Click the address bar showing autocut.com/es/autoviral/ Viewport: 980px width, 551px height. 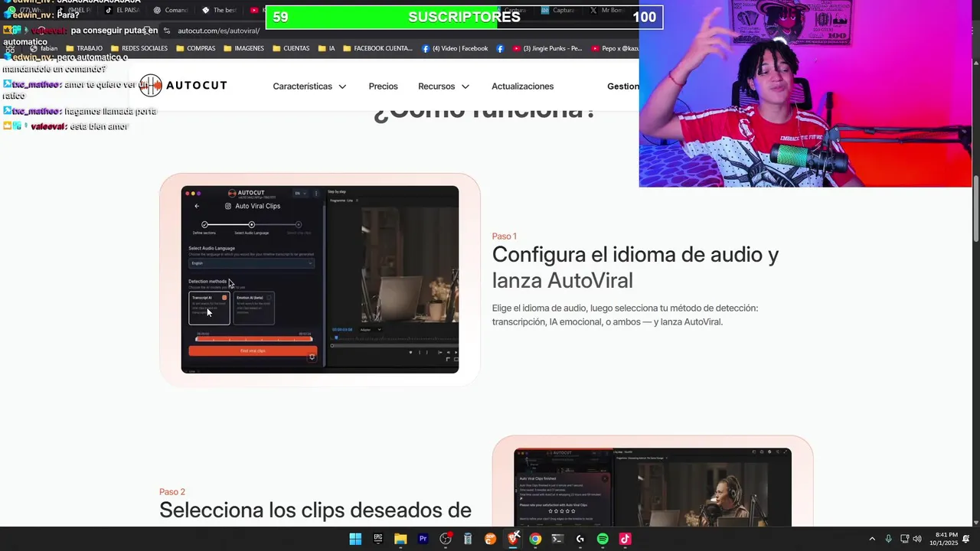tap(219, 31)
